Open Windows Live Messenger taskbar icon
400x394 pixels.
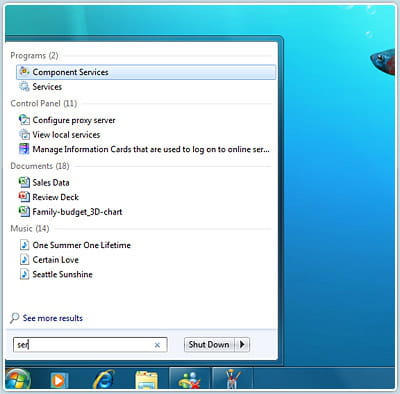click(x=190, y=380)
